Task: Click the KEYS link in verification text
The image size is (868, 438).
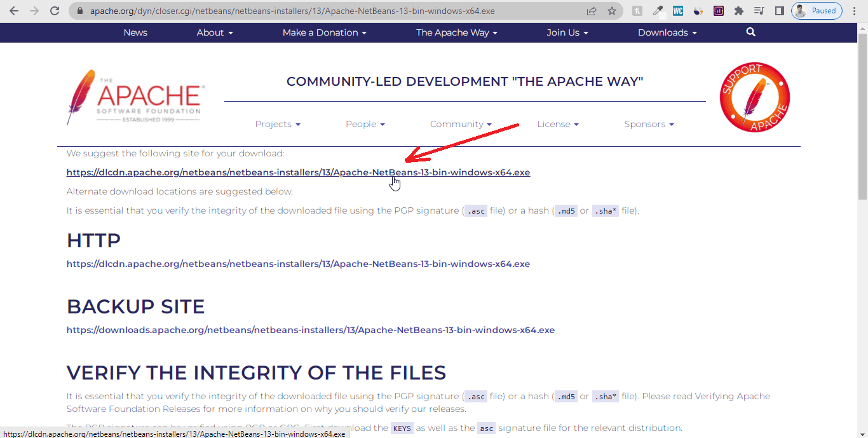Action: pos(402,428)
